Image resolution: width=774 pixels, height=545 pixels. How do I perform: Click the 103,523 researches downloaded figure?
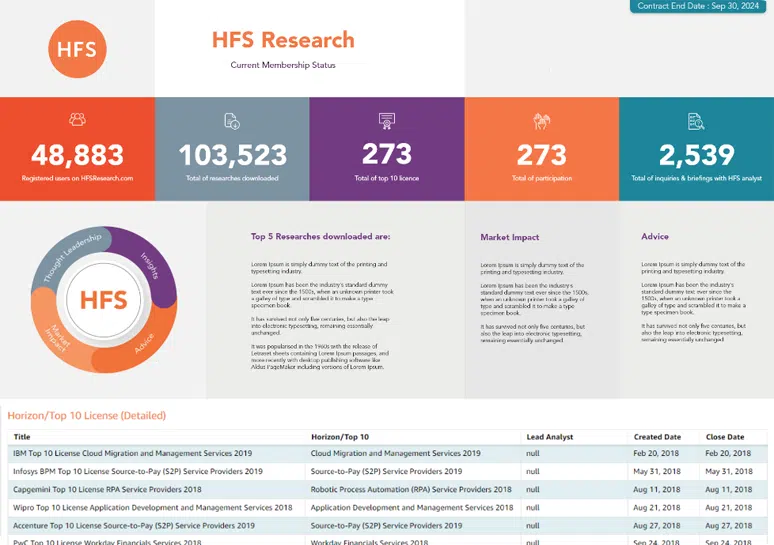tap(232, 155)
